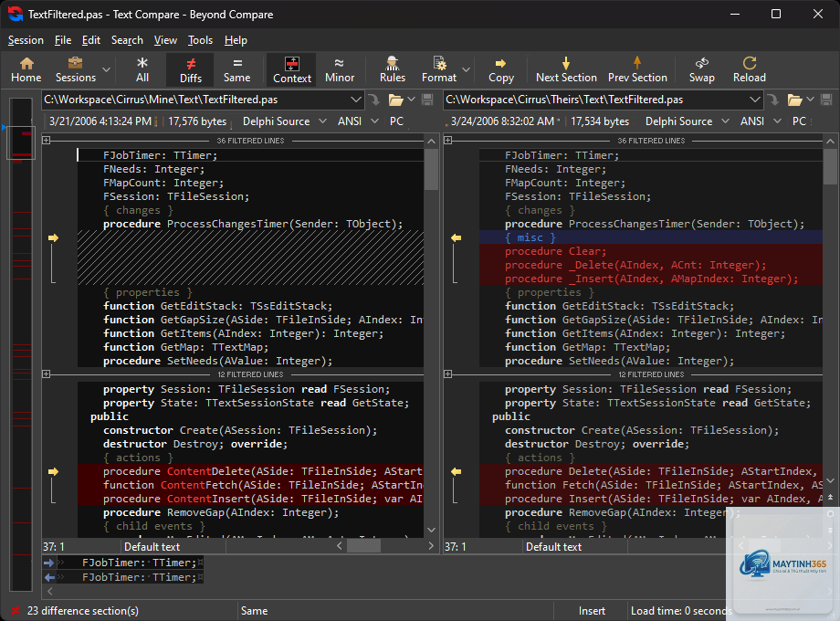840x621 pixels.
Task: Expand the Sessions dropdown arrow
Action: pyautogui.click(x=106, y=70)
